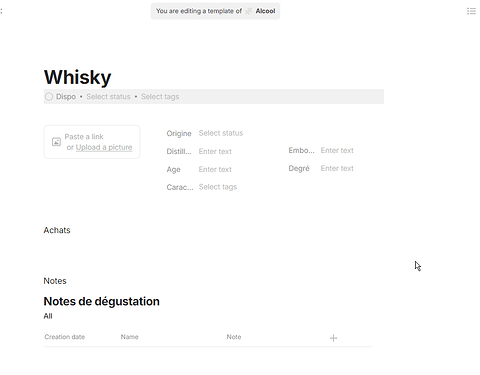Viewport: 480px width, 375px height.
Task: Open the Alcool type icon in banner
Action: [249, 11]
